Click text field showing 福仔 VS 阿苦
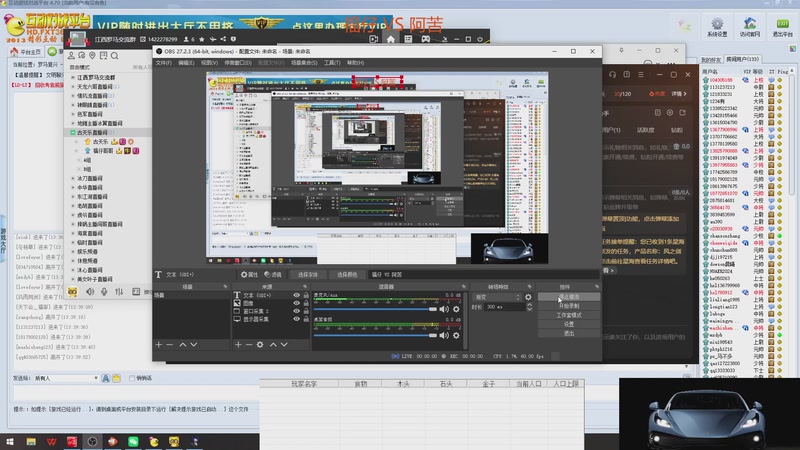 click(x=482, y=274)
